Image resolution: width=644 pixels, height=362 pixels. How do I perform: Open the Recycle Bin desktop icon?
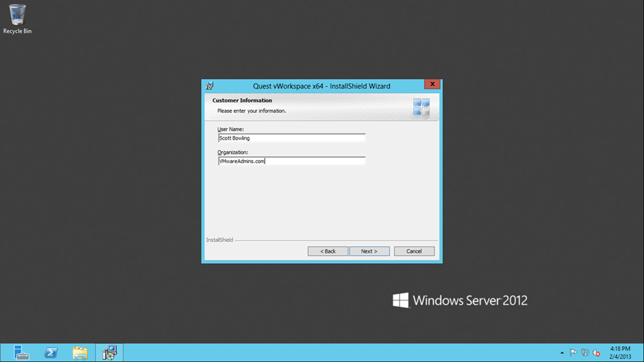click(x=17, y=19)
